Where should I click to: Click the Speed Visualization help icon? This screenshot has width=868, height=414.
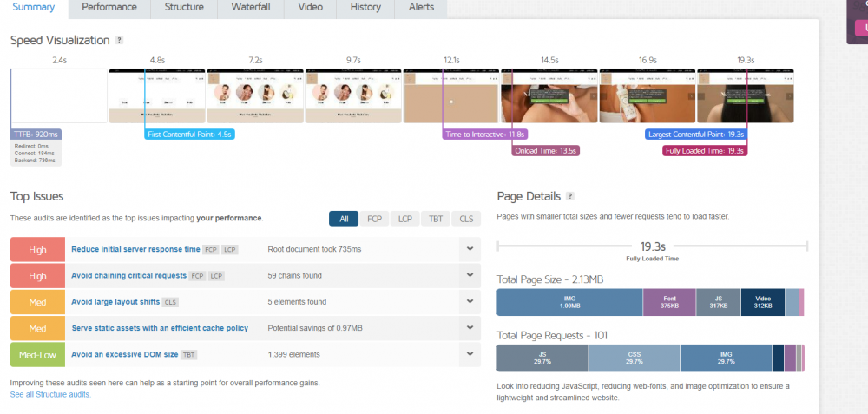coord(119,41)
